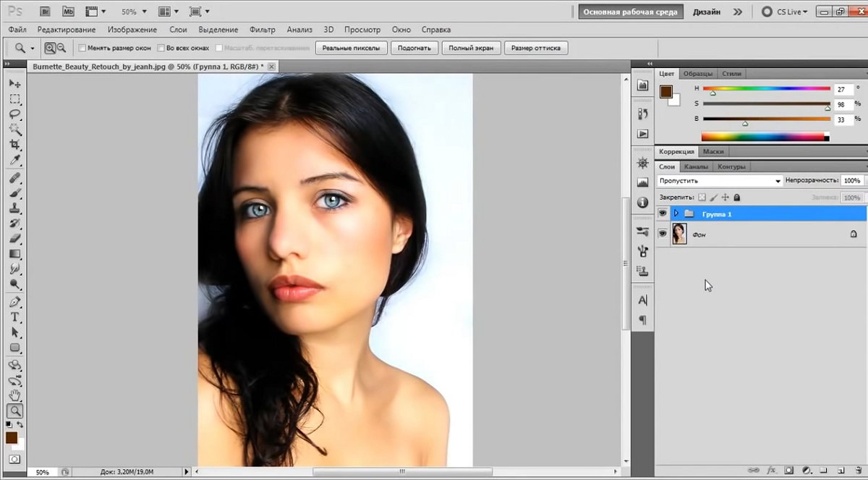Activate the Eyedropper tool
Image resolution: width=868 pixels, height=480 pixels.
click(14, 160)
